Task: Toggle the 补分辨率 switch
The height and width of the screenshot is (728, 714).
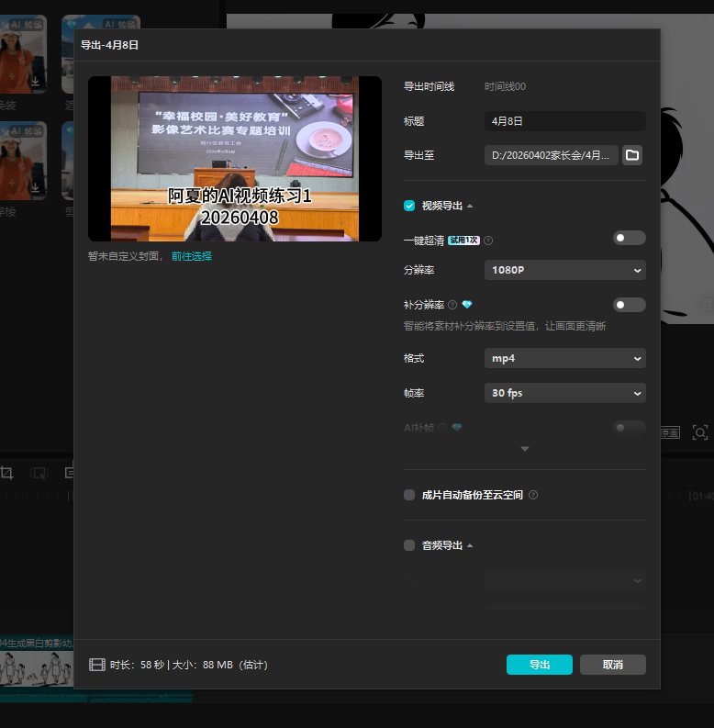Action: (629, 305)
